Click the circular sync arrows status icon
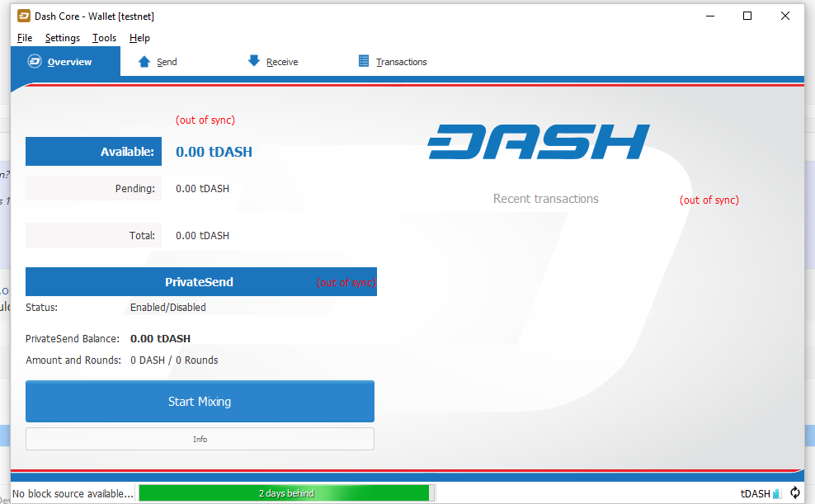The image size is (815, 504). 794,492
